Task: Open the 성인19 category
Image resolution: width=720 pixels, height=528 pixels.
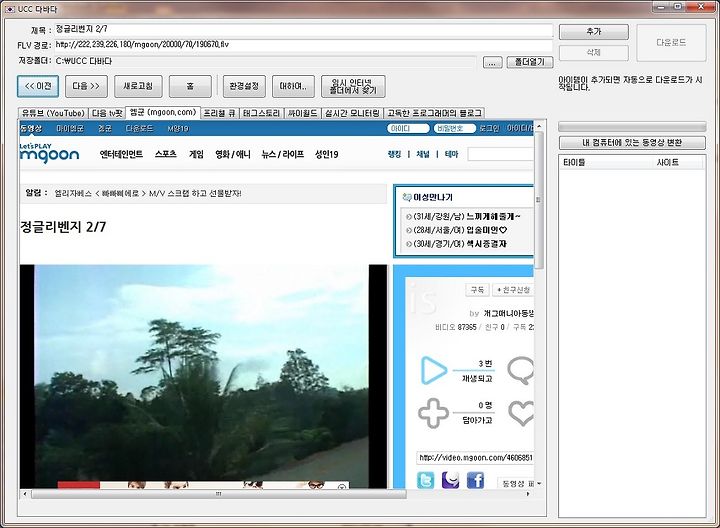Action: (326, 154)
